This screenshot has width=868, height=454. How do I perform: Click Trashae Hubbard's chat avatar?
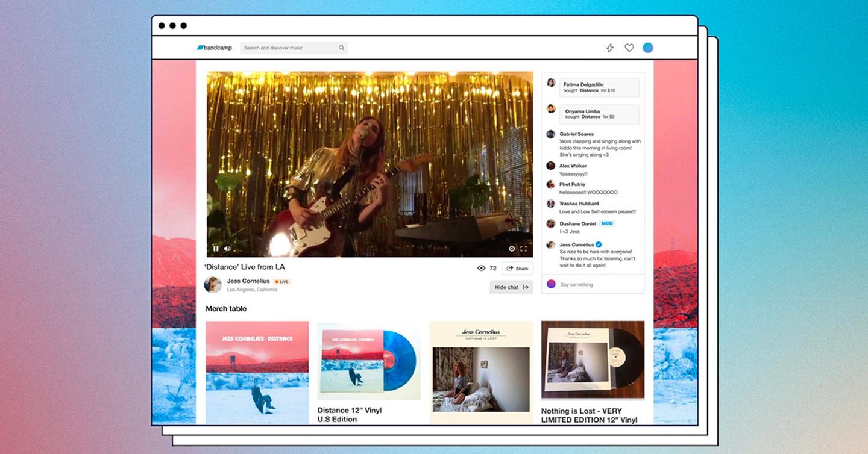(x=551, y=204)
